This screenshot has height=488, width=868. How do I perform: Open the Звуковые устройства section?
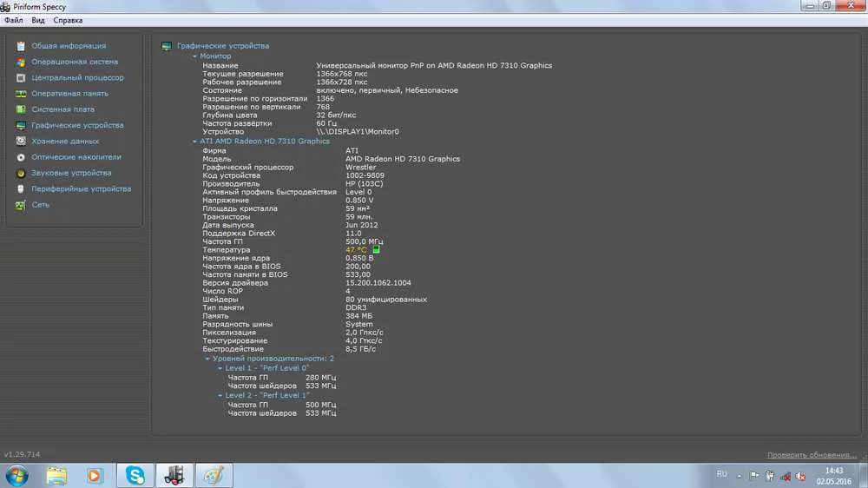coord(71,174)
